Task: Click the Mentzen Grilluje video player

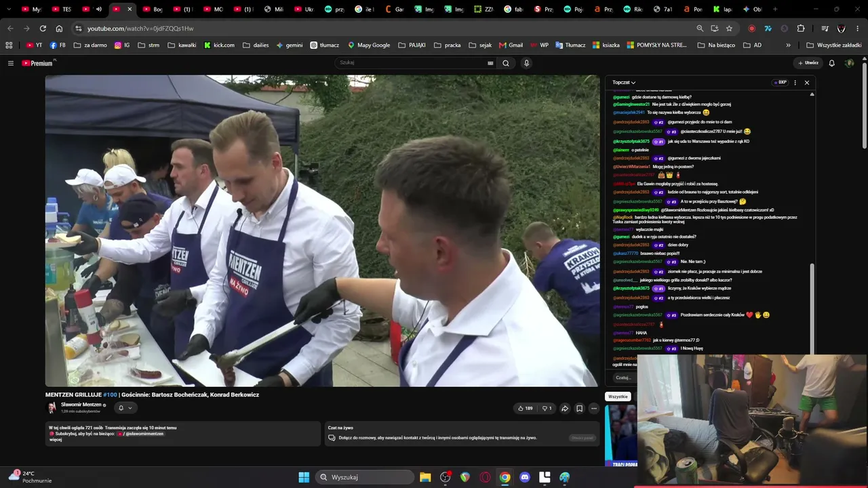Action: pos(322,230)
